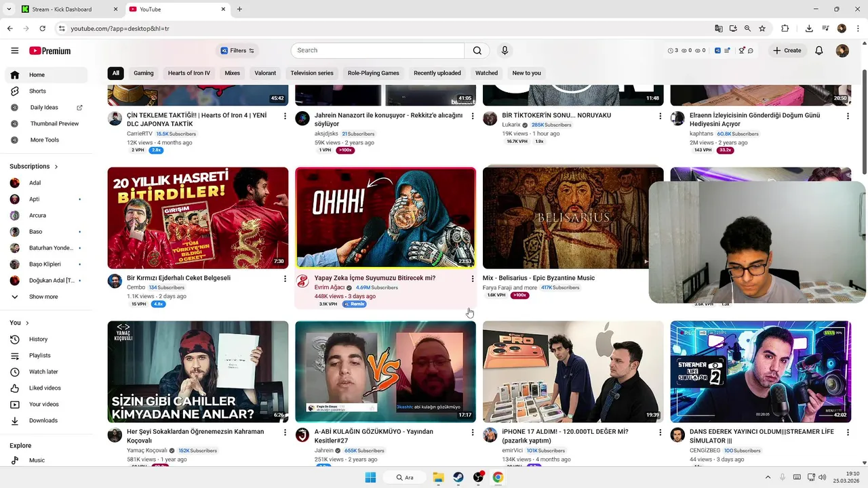Open Chrome's tab search dropdown arrow

tap(9, 9)
